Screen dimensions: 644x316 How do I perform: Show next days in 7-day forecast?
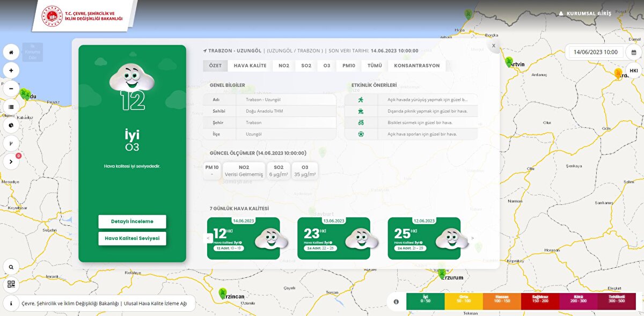point(472,238)
